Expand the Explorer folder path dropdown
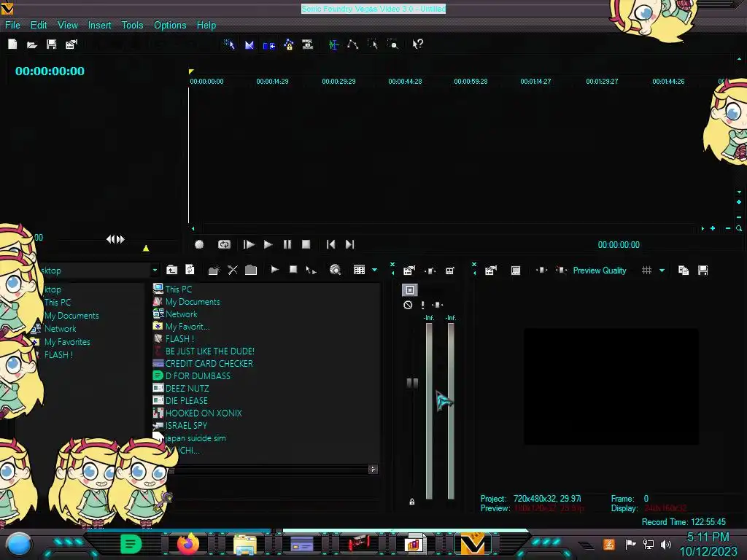The image size is (747, 560). click(x=155, y=270)
